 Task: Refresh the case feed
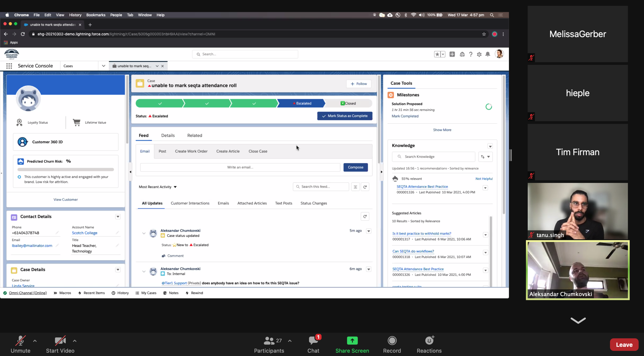[365, 187]
